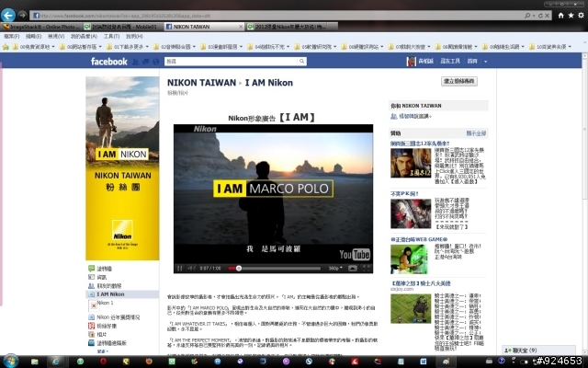Open the Facebook chat bar
Image resolution: width=588 pixels, height=368 pixels.
(x=538, y=350)
